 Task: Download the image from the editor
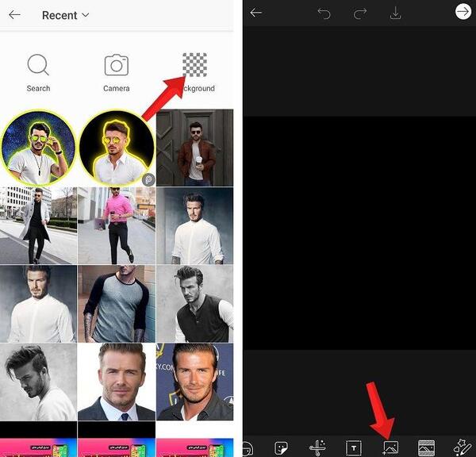(396, 13)
